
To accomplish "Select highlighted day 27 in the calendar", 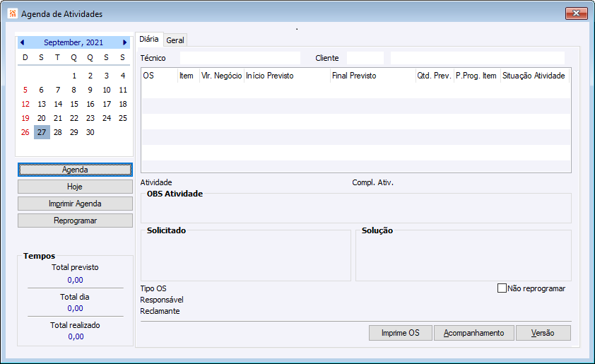I will [42, 132].
